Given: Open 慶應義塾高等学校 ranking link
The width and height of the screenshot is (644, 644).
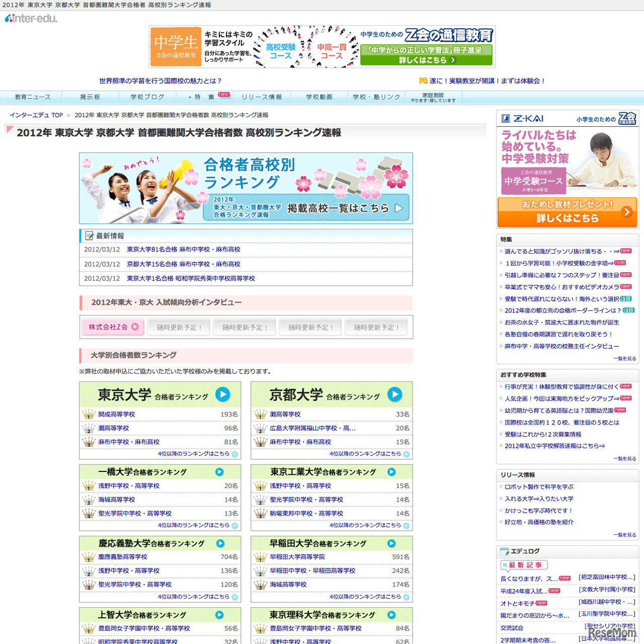Looking at the screenshot, I should tap(123, 557).
